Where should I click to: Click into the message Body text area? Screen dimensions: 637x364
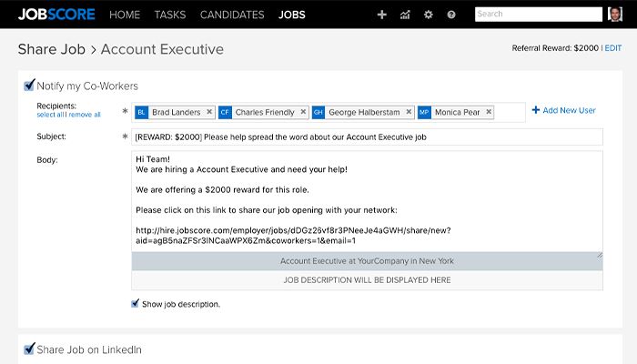click(367, 201)
